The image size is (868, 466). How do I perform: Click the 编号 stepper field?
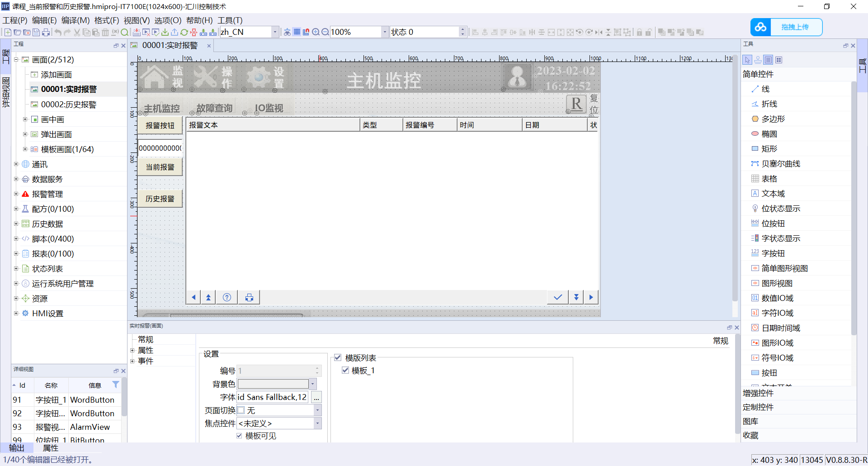[279, 371]
